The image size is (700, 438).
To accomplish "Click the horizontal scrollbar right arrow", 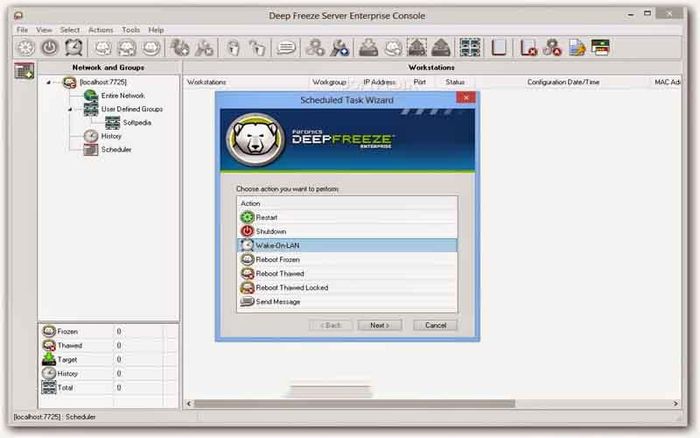I will pyautogui.click(x=675, y=404).
